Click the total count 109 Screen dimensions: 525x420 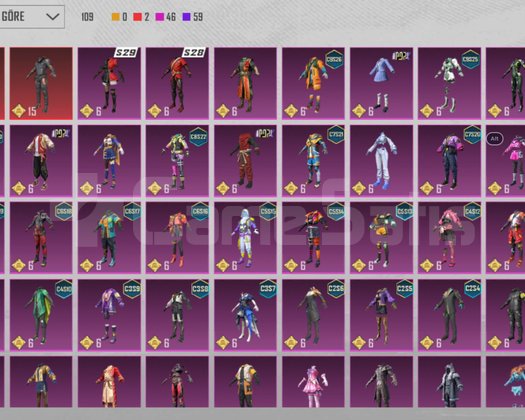pos(87,17)
